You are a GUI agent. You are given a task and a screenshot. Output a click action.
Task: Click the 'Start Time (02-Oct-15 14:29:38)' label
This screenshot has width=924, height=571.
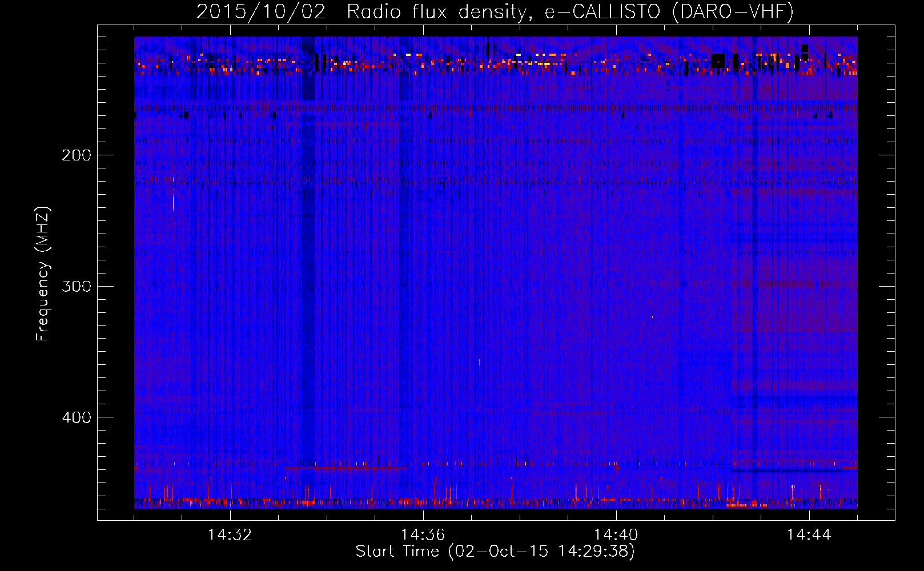(495, 552)
